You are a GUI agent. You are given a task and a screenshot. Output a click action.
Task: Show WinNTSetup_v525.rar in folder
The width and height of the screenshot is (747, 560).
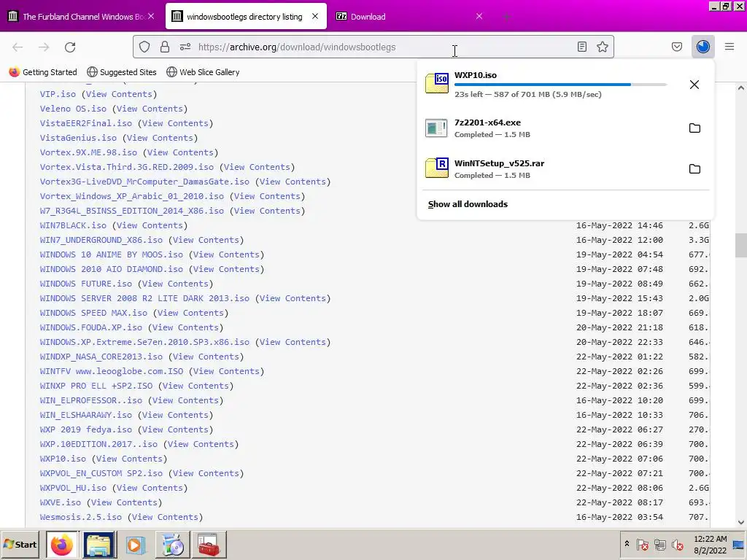[x=694, y=169]
